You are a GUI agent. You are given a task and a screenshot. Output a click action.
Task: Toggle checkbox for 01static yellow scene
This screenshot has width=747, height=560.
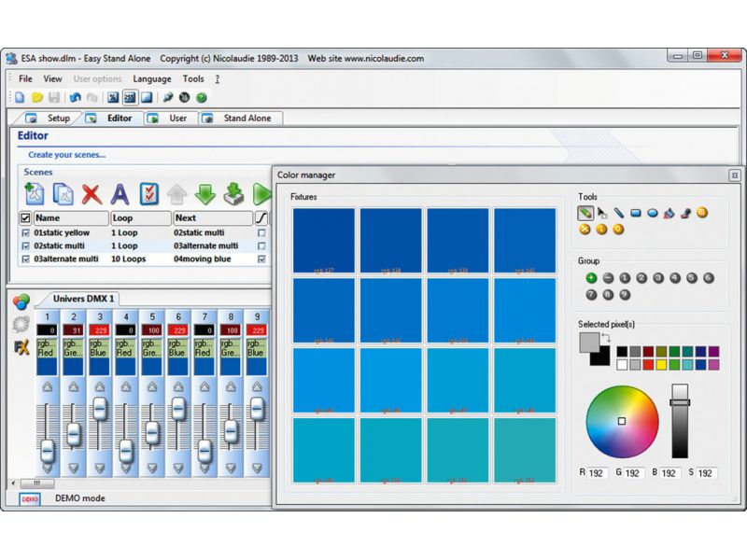[x=26, y=232]
